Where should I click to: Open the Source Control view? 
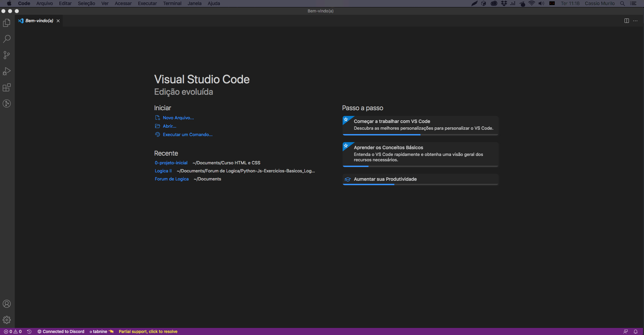pyautogui.click(x=7, y=55)
